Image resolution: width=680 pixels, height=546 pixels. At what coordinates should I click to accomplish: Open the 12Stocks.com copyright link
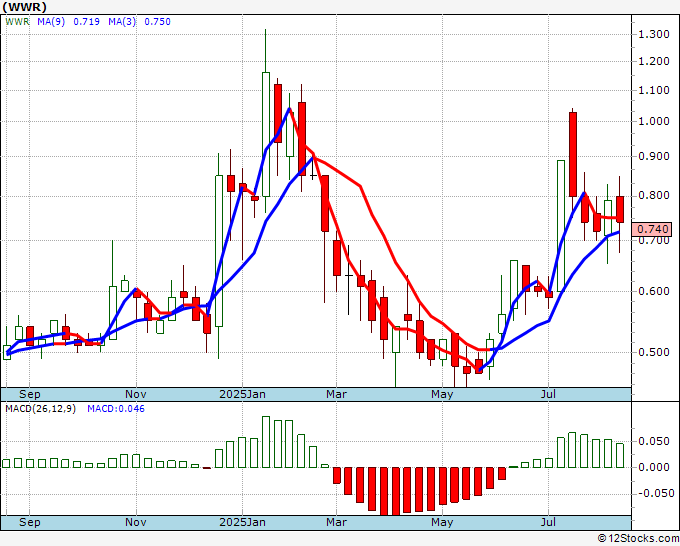[638, 539]
